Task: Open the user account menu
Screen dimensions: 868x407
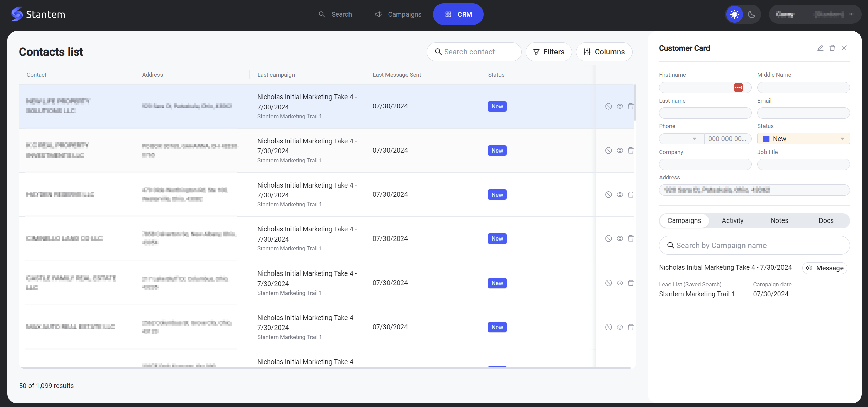Action: click(x=814, y=14)
